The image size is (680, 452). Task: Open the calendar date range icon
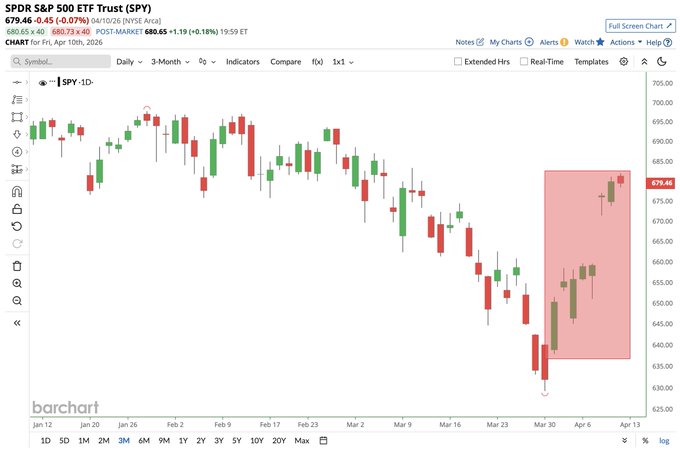point(323,441)
